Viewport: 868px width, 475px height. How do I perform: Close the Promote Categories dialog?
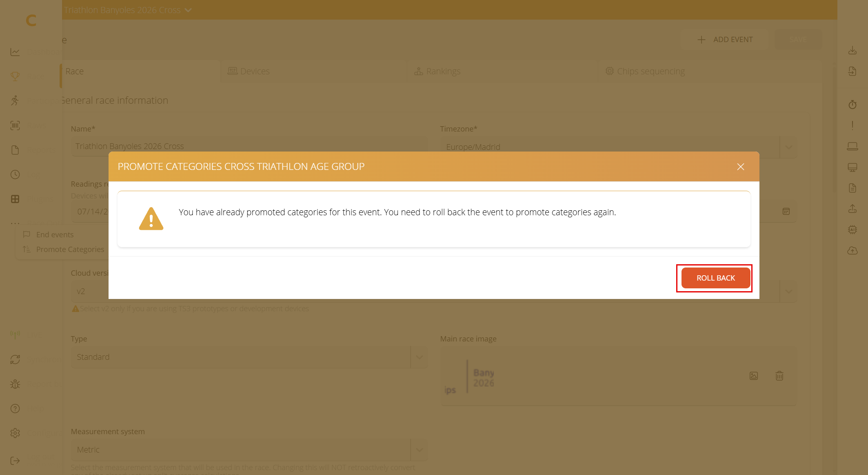pos(741,167)
